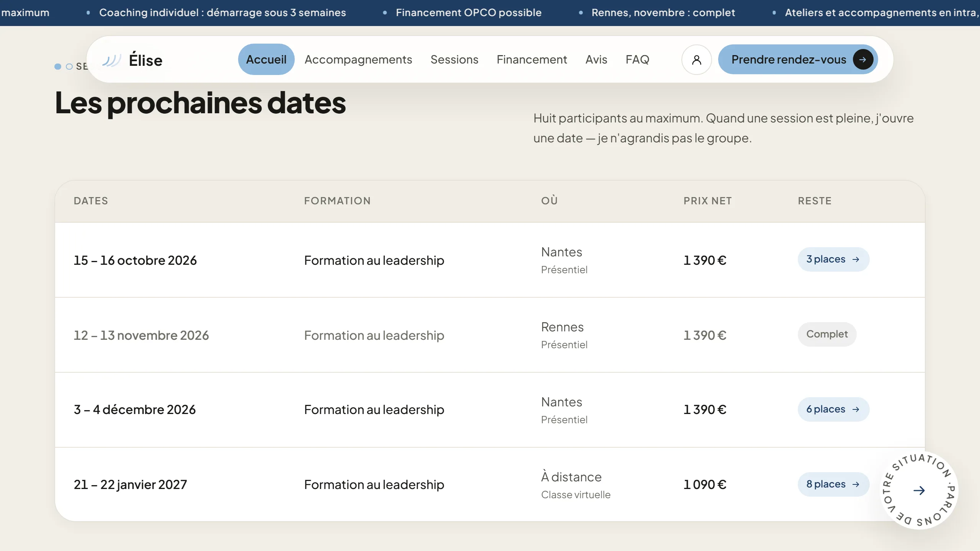This screenshot has width=980, height=551.
Task: Open the Financement menu item
Action: coord(532,59)
